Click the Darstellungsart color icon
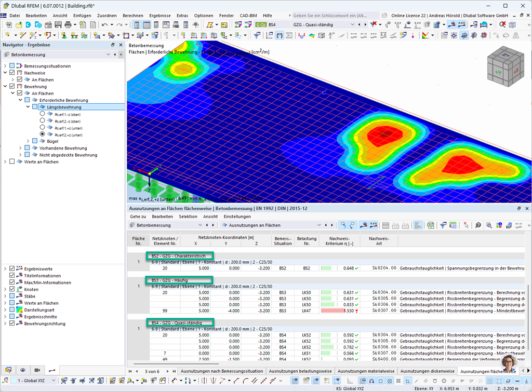This screenshot has width=532, height=392. pos(20,309)
